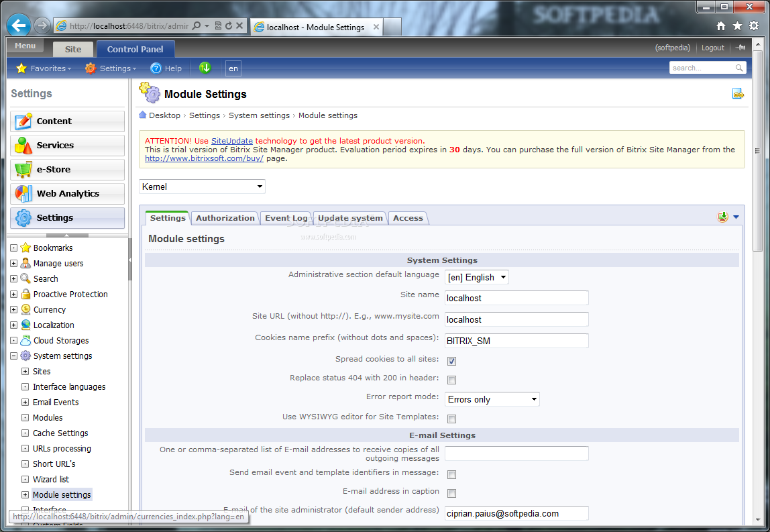This screenshot has width=770, height=532.
Task: Expand the Proactive Protection tree node
Action: 13,295
